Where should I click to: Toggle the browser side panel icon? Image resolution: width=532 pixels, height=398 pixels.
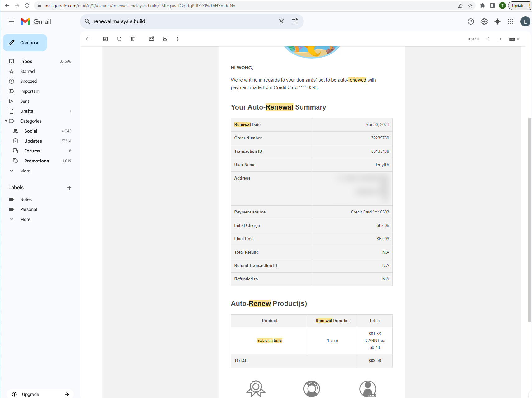(493, 6)
